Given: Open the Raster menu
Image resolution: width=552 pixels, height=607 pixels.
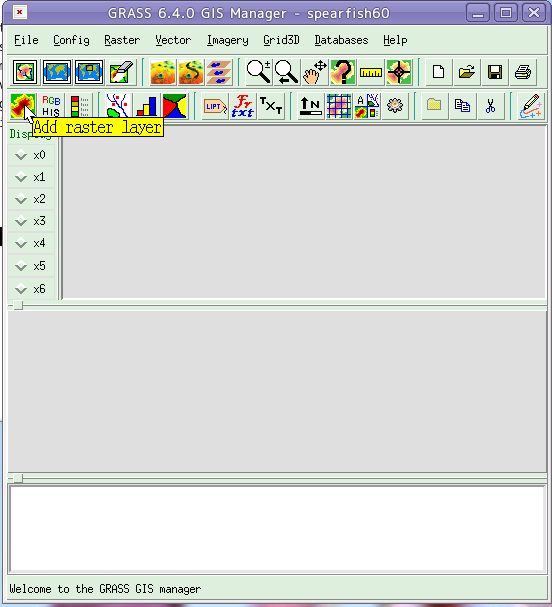Looking at the screenshot, I should pyautogui.click(x=122, y=40).
